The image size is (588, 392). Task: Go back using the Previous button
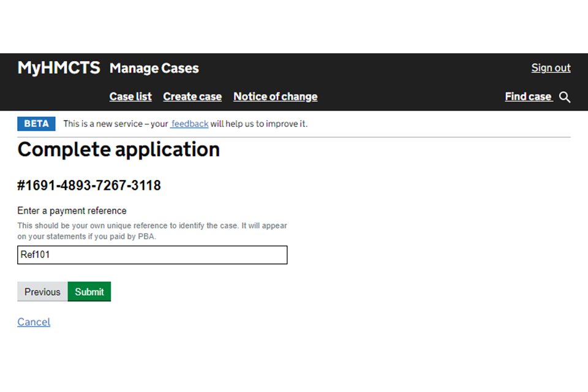[x=42, y=292]
